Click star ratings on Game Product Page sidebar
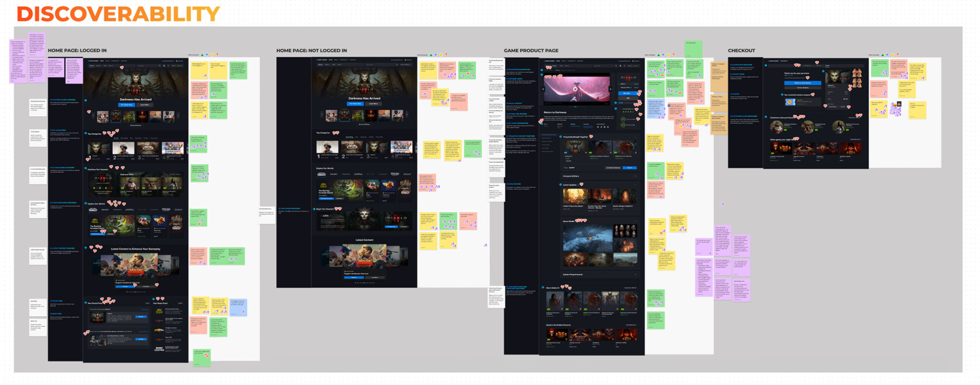The width and height of the screenshot is (980, 385). 628,112
